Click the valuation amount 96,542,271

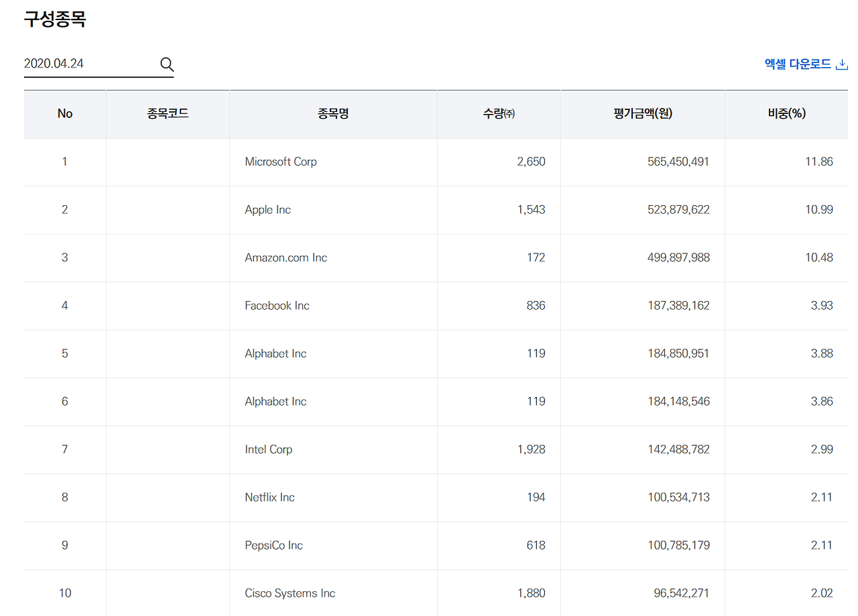click(x=682, y=593)
